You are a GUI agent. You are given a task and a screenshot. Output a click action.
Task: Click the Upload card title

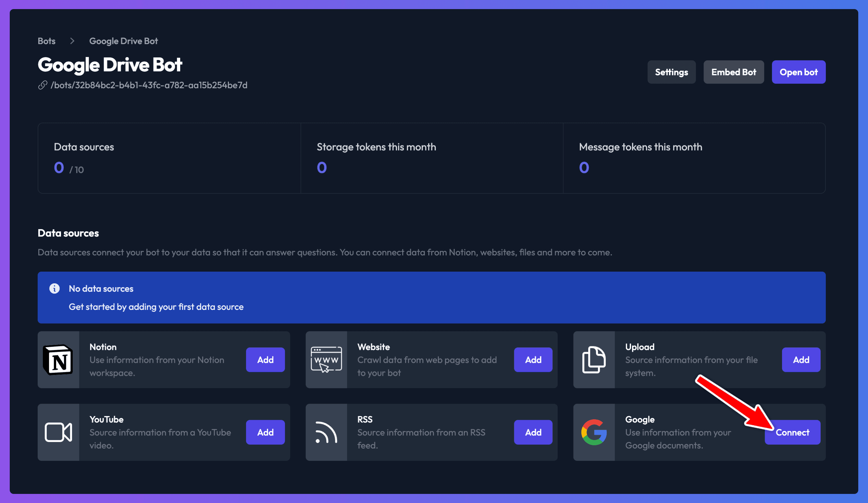point(639,347)
